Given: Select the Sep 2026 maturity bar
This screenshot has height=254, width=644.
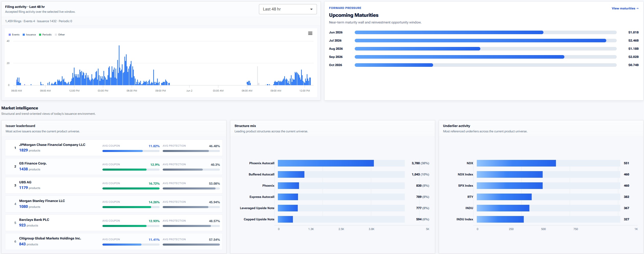Looking at the screenshot, I should [x=459, y=57].
